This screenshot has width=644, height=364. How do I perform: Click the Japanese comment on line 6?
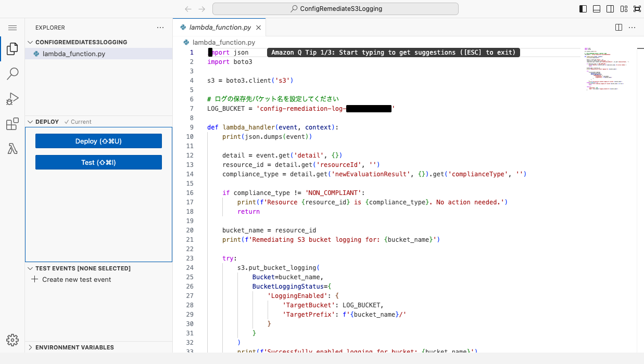pos(273,99)
